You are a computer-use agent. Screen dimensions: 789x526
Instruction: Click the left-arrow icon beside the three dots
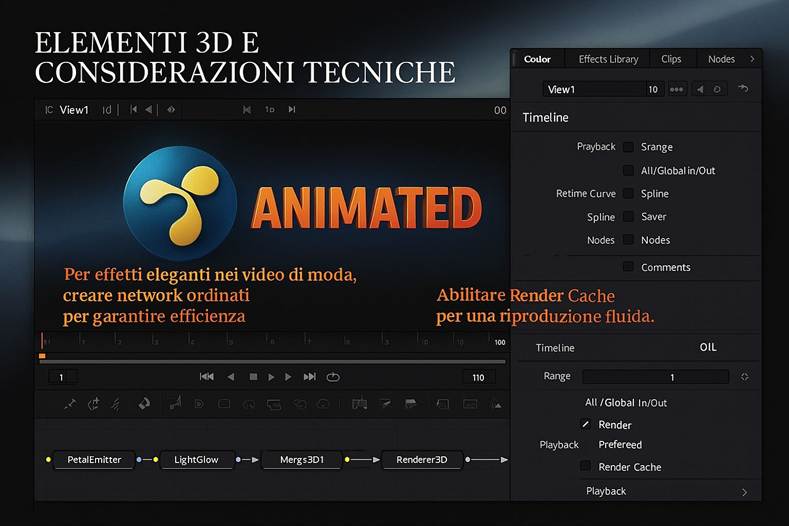(700, 89)
